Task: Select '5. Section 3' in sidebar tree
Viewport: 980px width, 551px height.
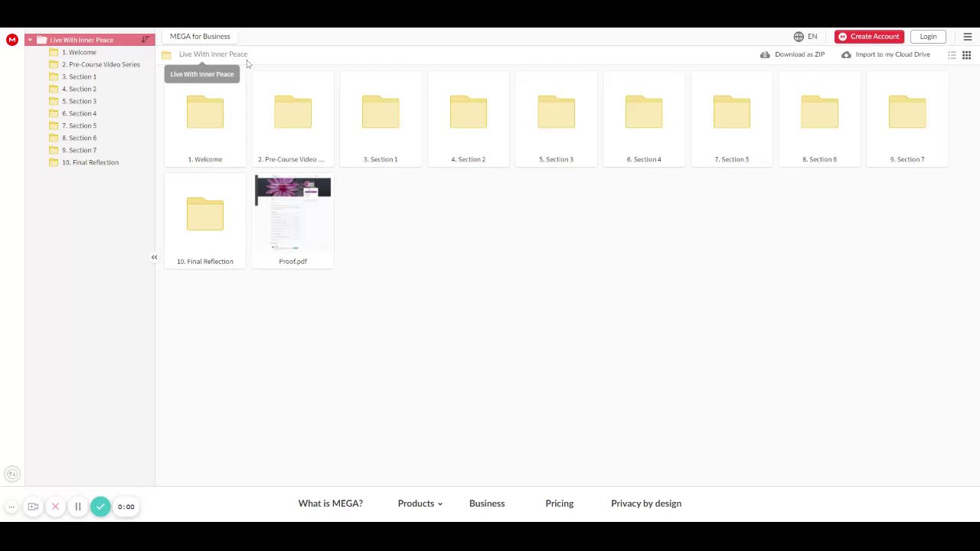Action: click(x=79, y=101)
